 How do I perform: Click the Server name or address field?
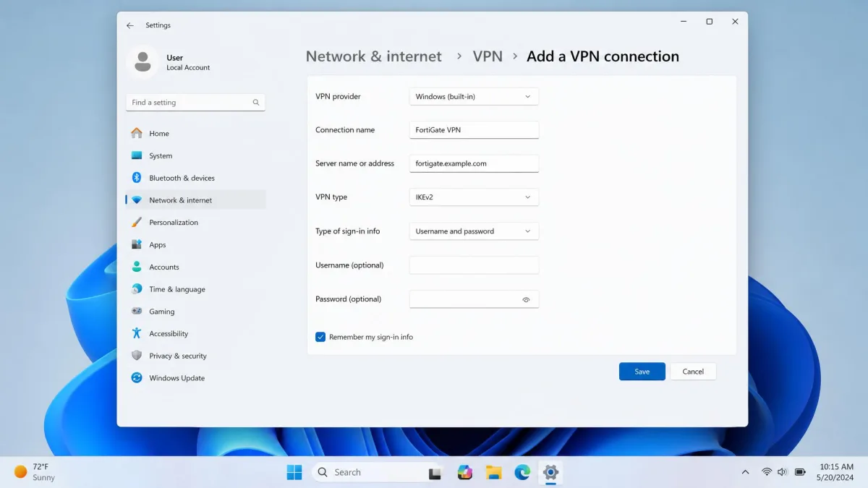(x=474, y=163)
